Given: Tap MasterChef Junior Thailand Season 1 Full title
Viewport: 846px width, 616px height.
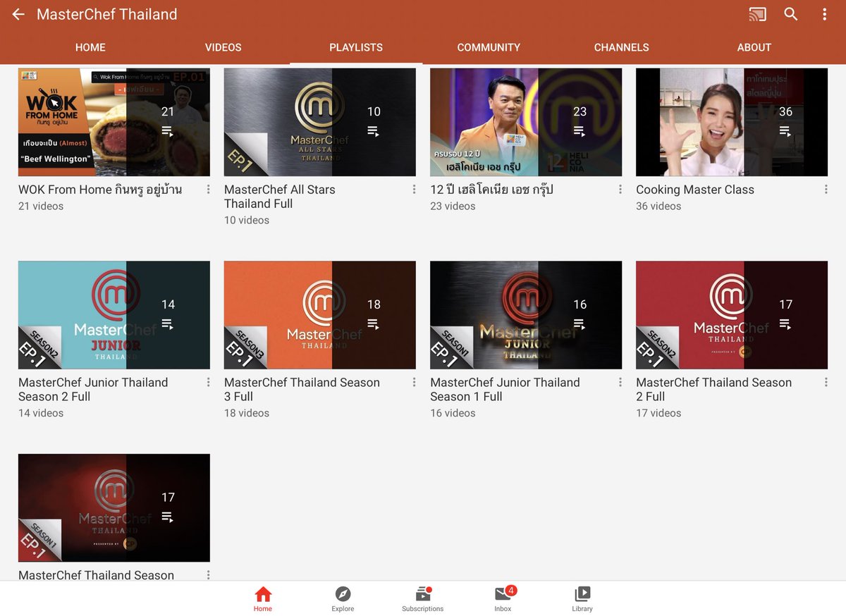Looking at the screenshot, I should [x=505, y=389].
